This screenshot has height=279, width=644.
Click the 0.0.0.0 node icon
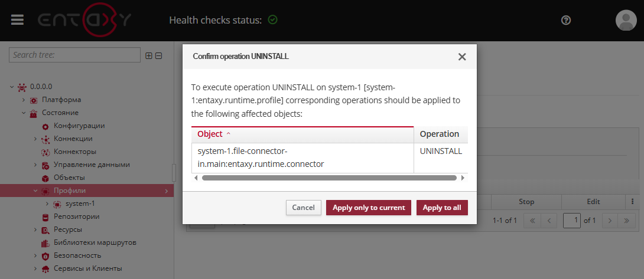[22, 87]
